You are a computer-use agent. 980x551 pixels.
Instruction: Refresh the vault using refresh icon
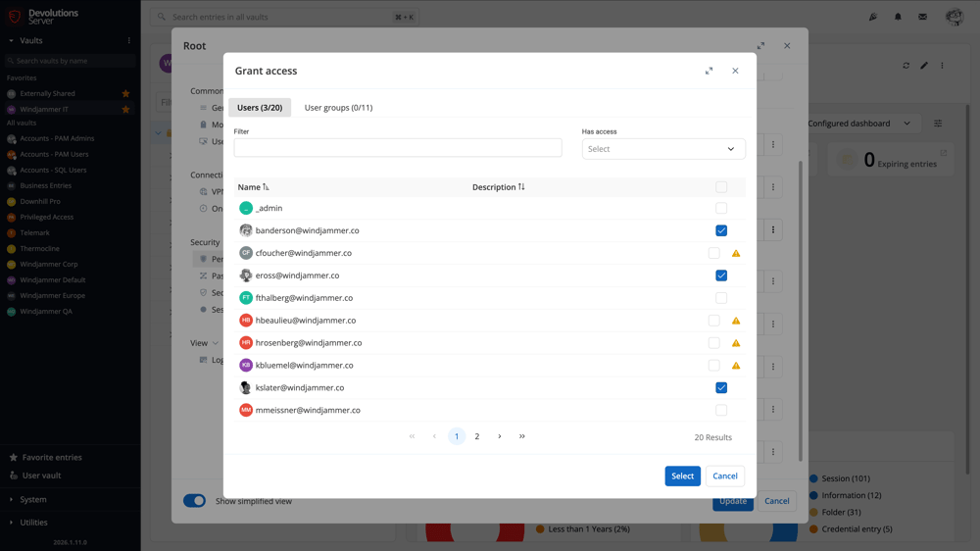coord(906,65)
